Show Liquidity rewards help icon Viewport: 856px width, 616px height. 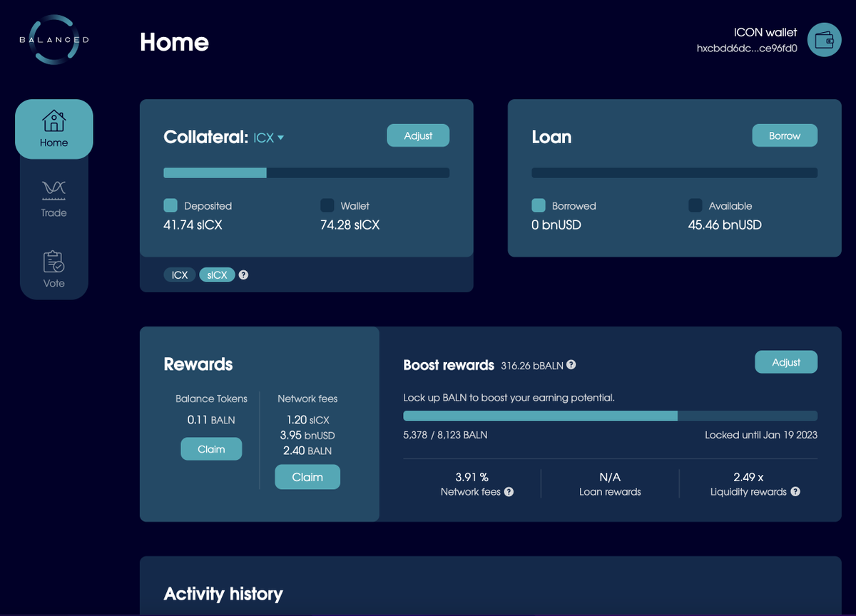click(795, 492)
